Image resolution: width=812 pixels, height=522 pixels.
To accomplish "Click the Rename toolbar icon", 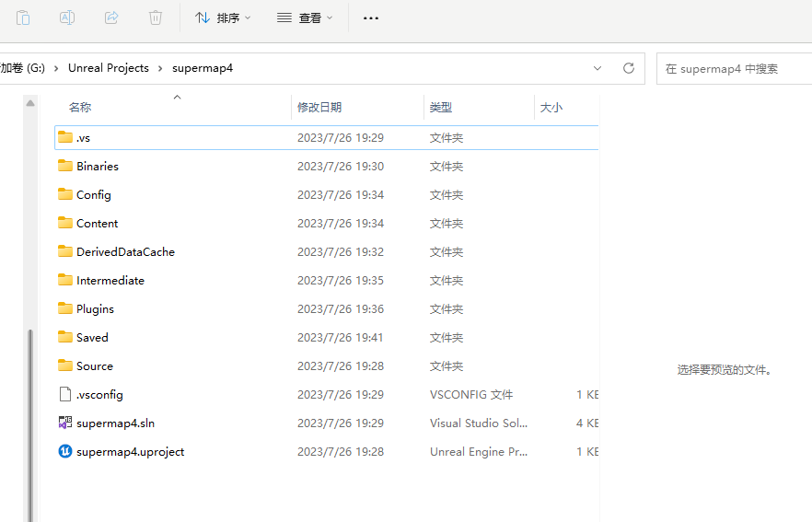I will pos(67,17).
